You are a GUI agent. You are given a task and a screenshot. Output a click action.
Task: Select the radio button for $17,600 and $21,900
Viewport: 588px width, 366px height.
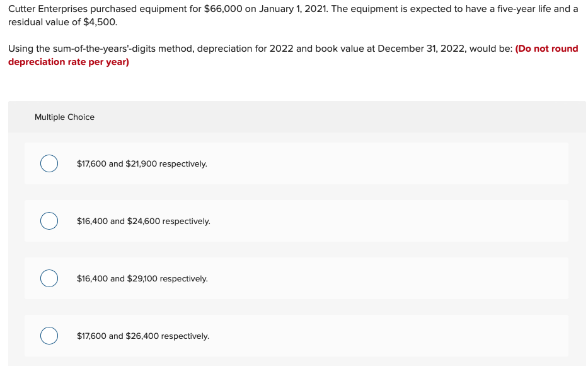pyautogui.click(x=49, y=163)
